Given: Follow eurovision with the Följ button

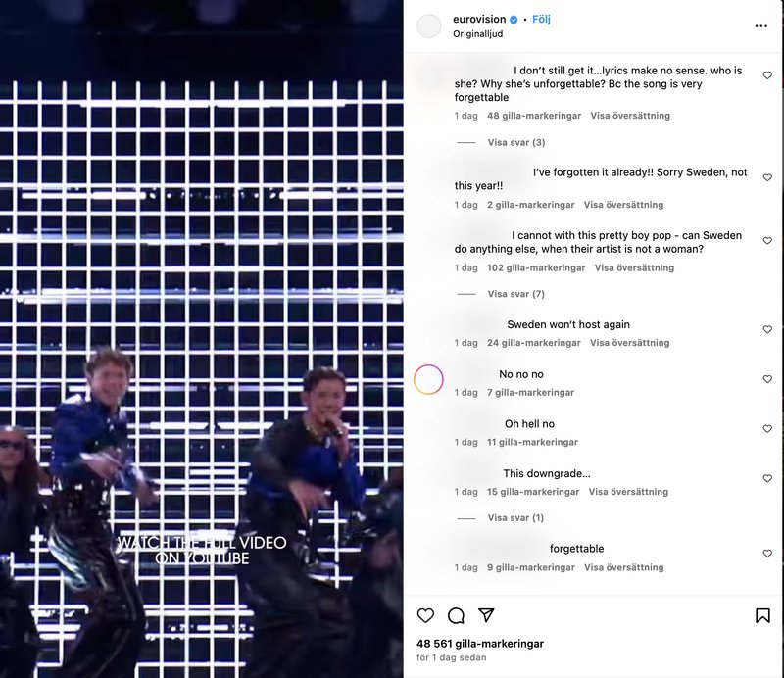Looking at the screenshot, I should point(541,19).
